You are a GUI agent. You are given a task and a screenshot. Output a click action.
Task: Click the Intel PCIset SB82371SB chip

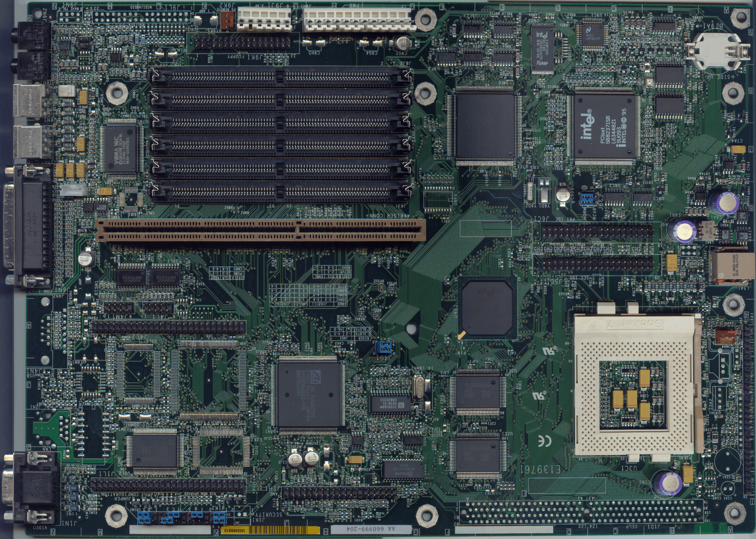(x=605, y=126)
